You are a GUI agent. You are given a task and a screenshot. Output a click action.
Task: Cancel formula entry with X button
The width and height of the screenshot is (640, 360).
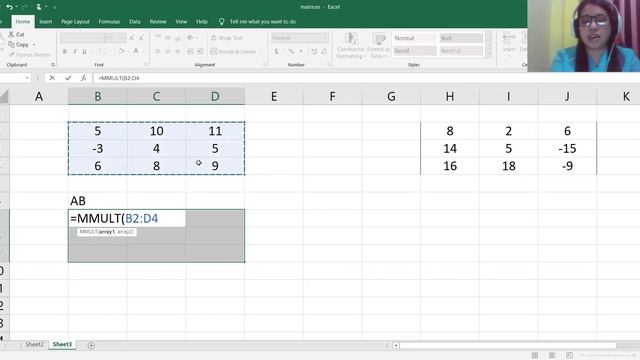point(52,78)
